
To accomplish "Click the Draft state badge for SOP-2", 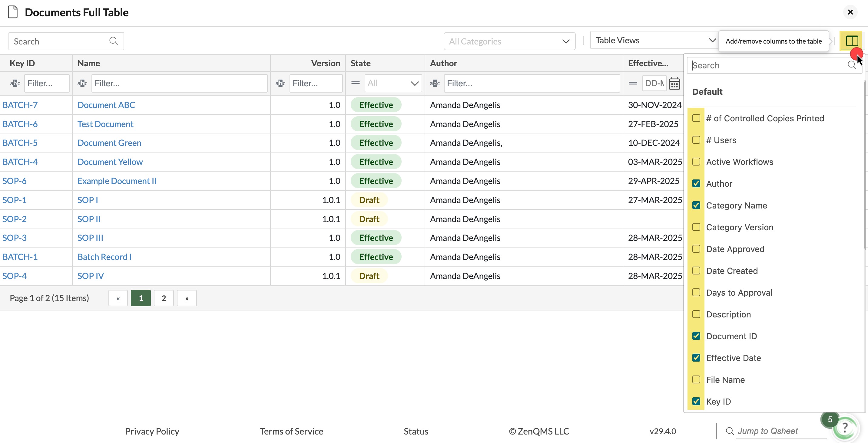I will tap(369, 219).
